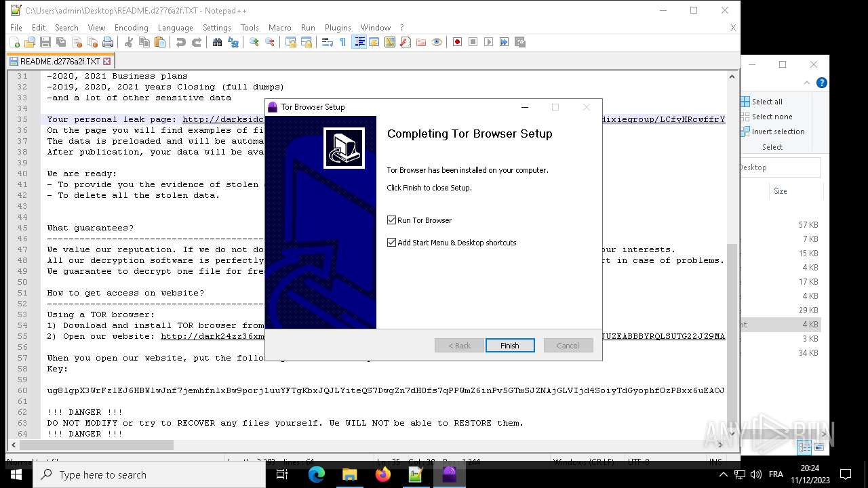Click the Print toolbar icon

click(108, 42)
